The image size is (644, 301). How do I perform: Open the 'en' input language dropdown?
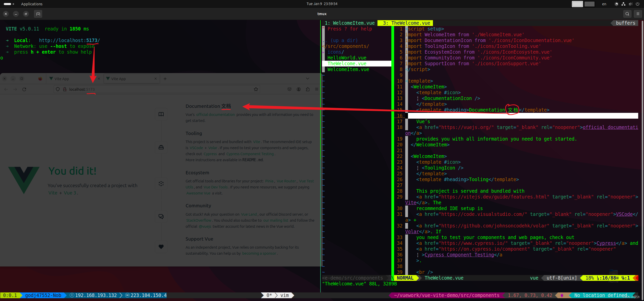tap(604, 4)
